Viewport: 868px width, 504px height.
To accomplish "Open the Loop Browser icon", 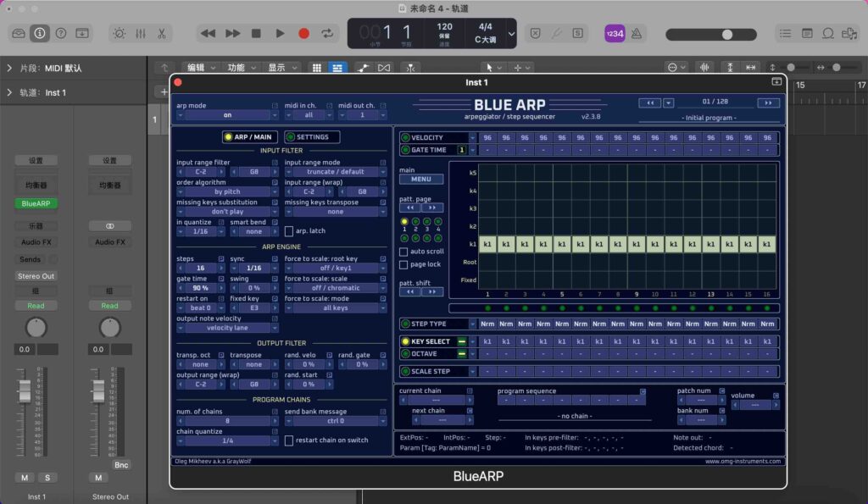I will pos(828,33).
